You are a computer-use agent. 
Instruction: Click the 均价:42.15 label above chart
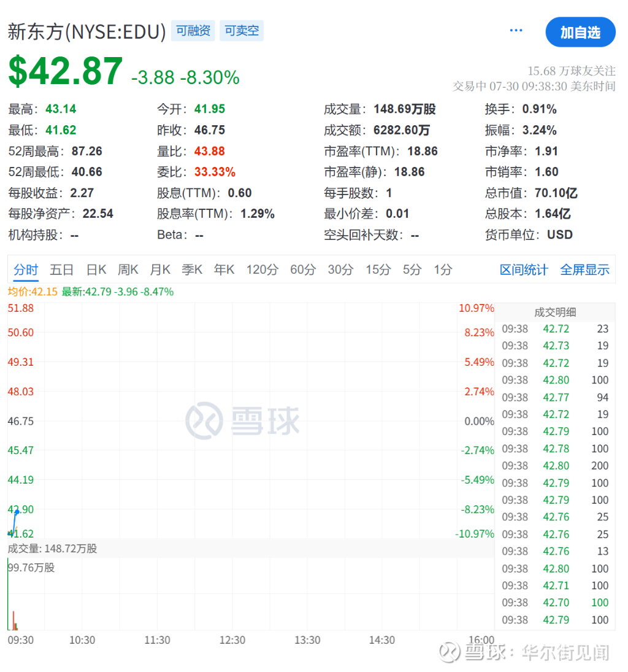33,292
